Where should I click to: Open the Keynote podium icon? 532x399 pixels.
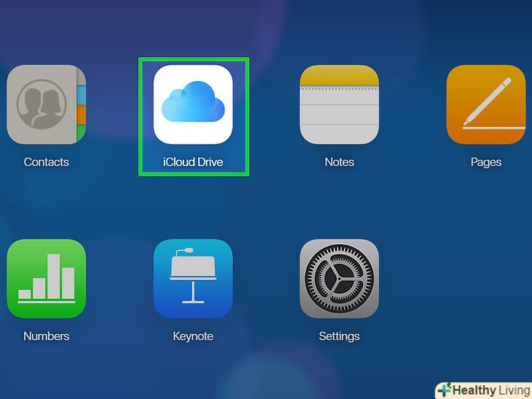tap(193, 278)
